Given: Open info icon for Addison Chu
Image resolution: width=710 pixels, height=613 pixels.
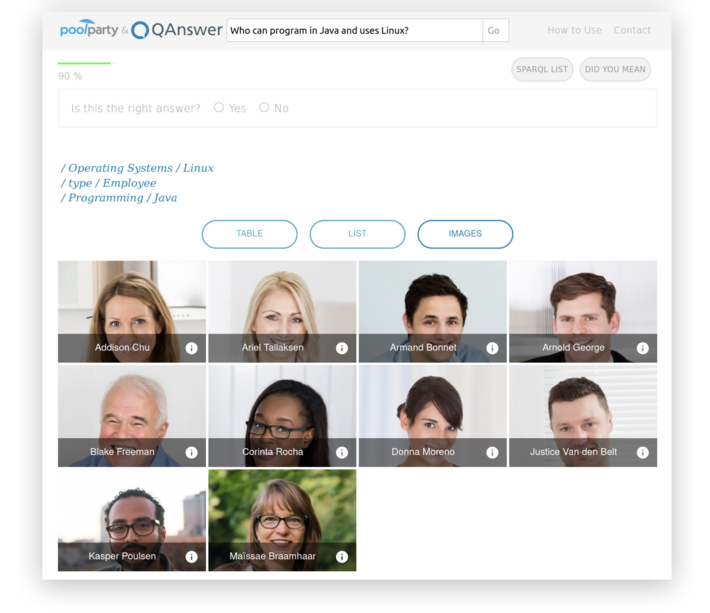Looking at the screenshot, I should click(192, 348).
